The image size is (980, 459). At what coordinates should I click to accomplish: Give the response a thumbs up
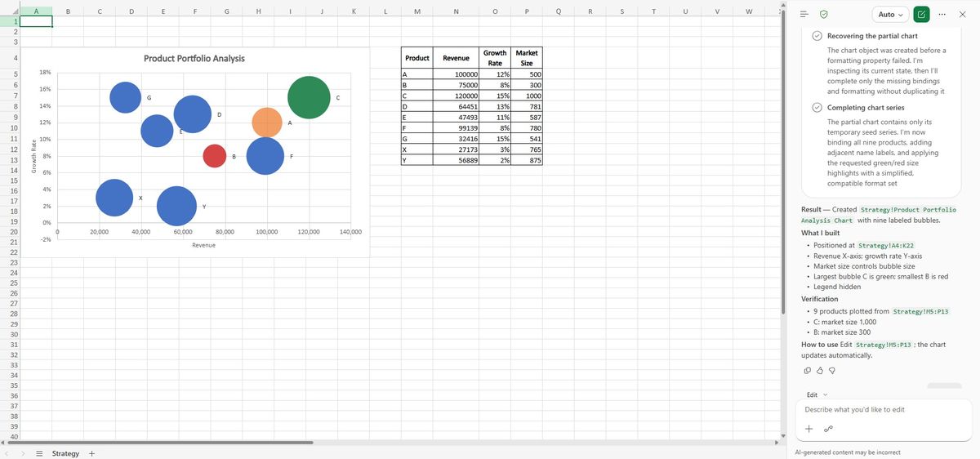[820, 371]
